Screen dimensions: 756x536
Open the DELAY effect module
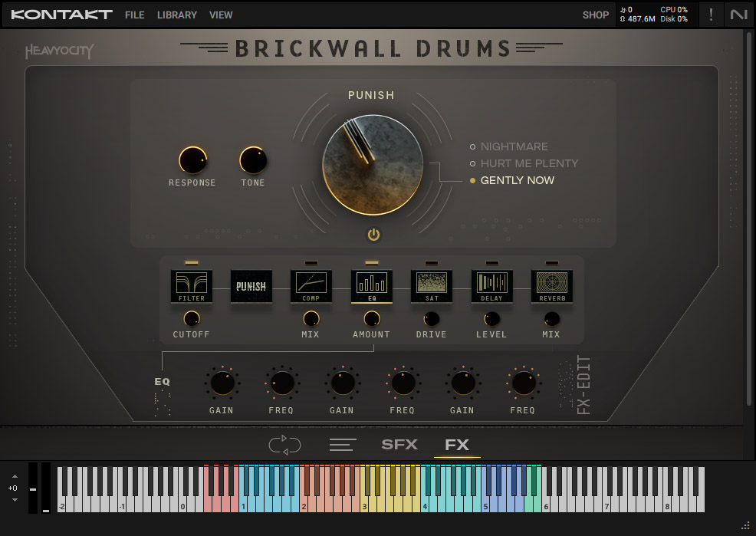[x=491, y=286]
